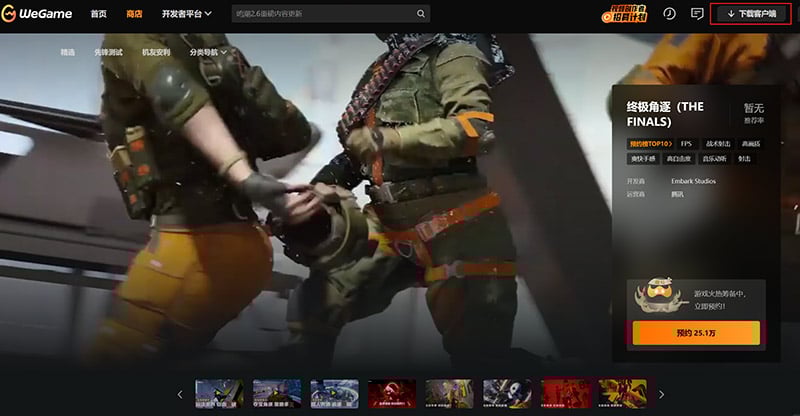Select the 先锋测试 sub-tab
This screenshot has width=800, height=416.
[x=108, y=52]
